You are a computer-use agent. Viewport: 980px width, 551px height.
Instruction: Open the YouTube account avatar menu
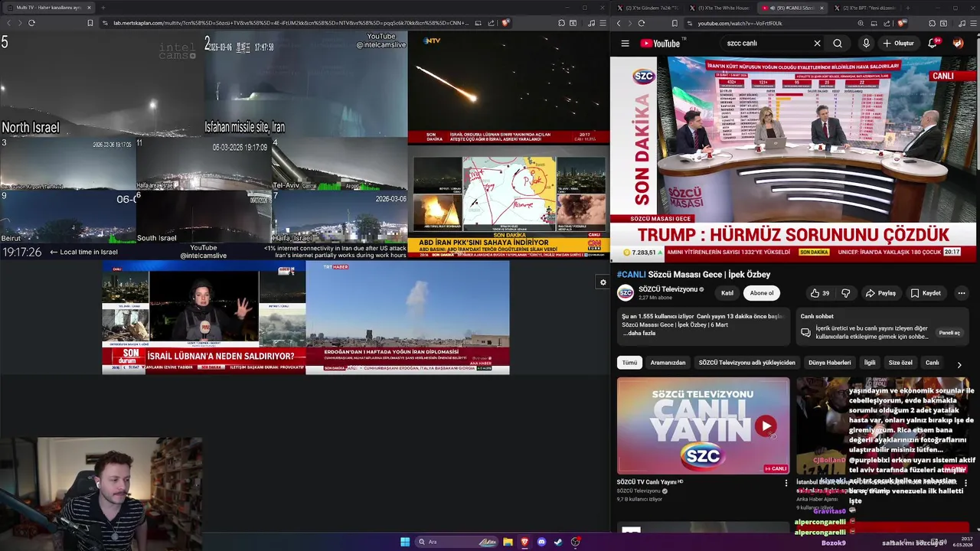pyautogui.click(x=958, y=44)
